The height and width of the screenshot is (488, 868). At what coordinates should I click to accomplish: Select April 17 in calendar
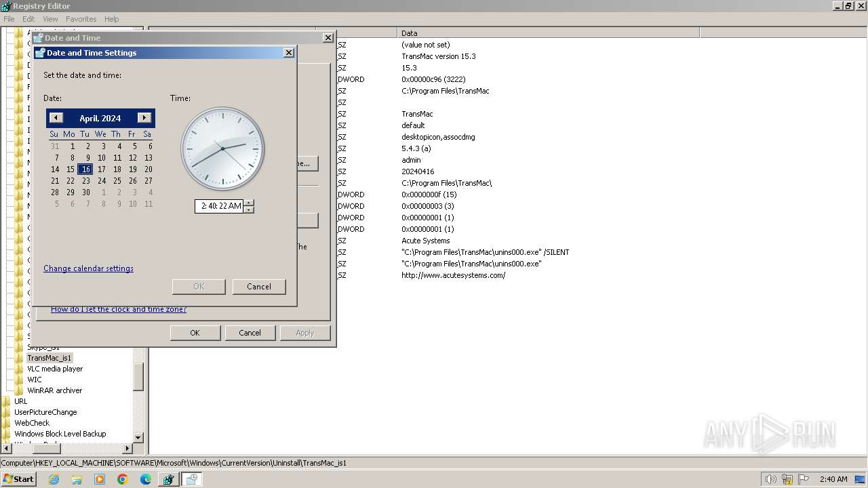(x=101, y=169)
